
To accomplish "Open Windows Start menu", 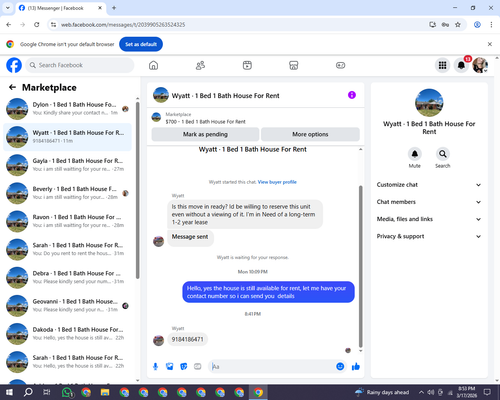I will tap(9, 392).
